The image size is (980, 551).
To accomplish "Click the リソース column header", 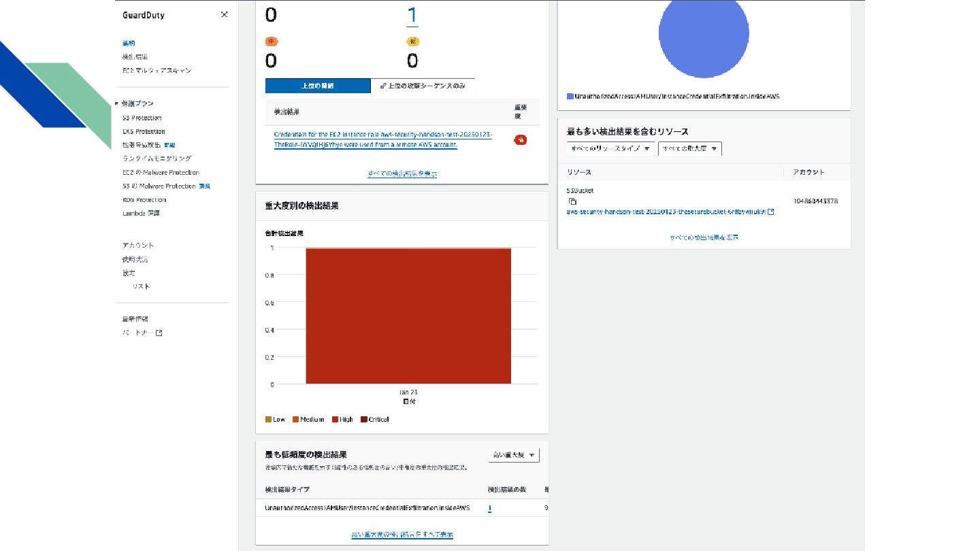I will 578,172.
